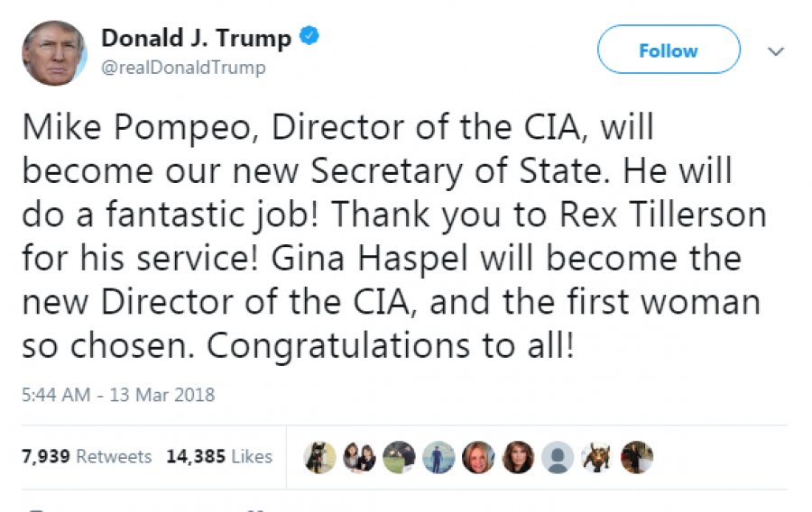Click the fourth liker avatar with blue sky
The image size is (812, 512).
point(438,457)
